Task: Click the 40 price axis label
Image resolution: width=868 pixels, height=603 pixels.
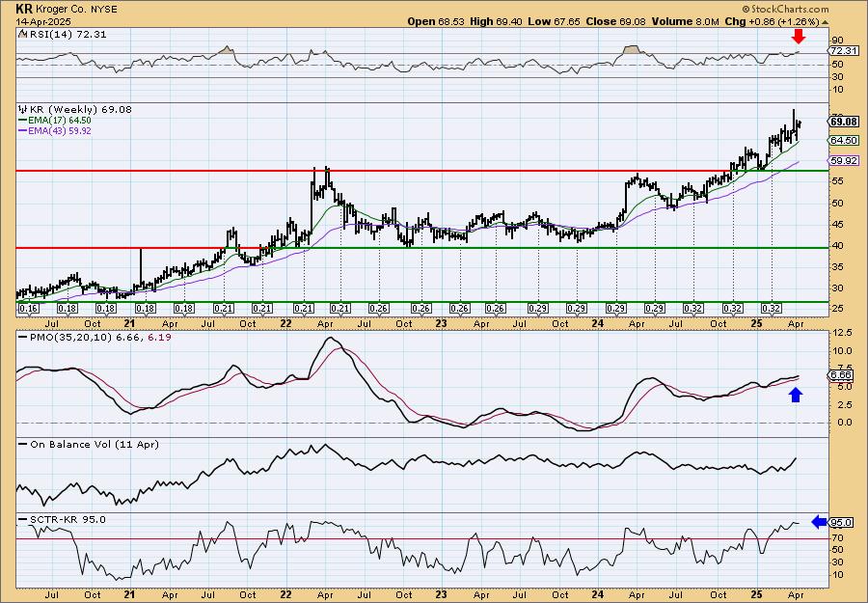Action: 837,246
